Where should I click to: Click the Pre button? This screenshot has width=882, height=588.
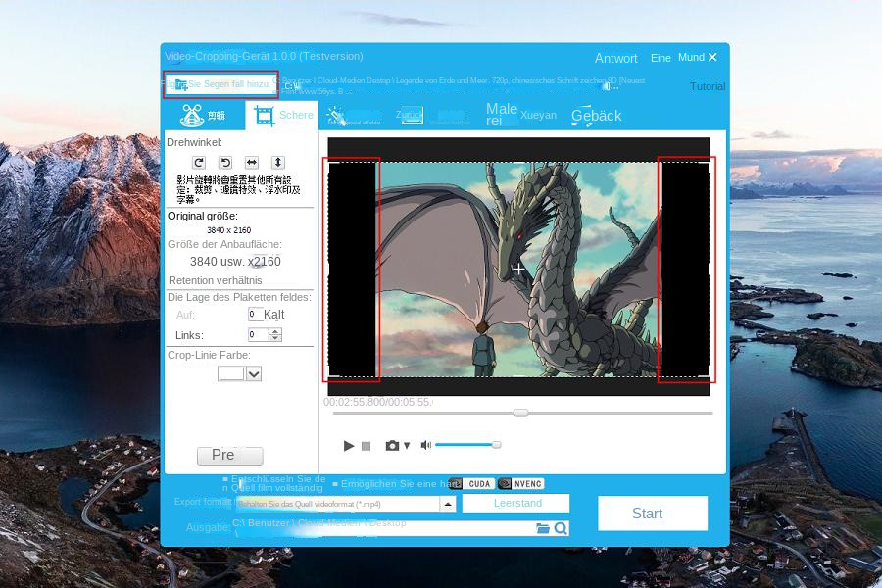coord(229,455)
